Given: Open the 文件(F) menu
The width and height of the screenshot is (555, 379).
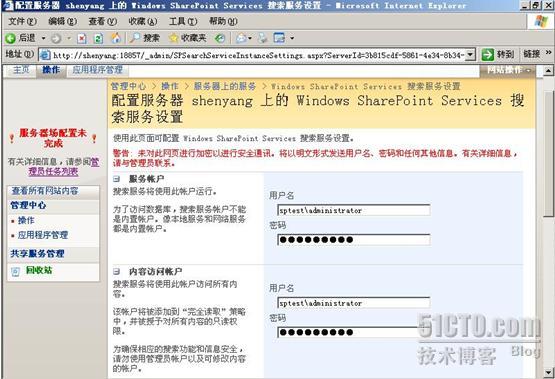Looking at the screenshot, I should [x=22, y=21].
